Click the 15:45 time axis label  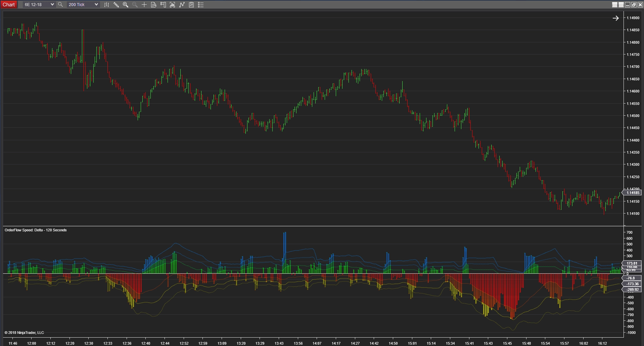tap(507, 343)
